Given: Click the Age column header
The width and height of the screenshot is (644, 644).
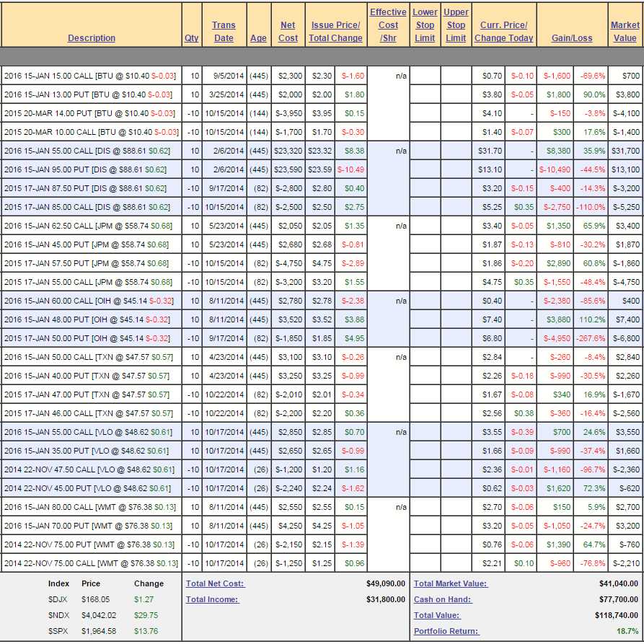Looking at the screenshot, I should (258, 38).
